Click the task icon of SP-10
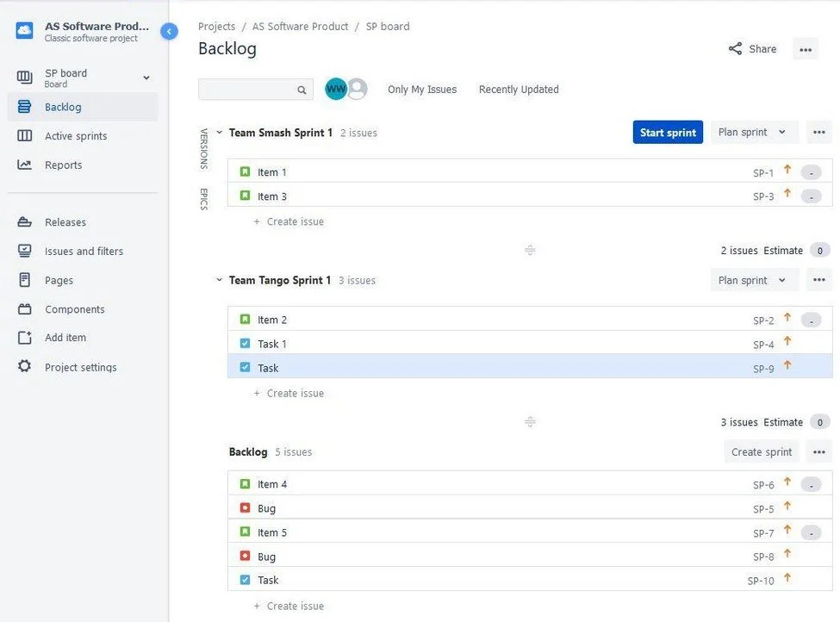The width and height of the screenshot is (840, 622). pyautogui.click(x=245, y=580)
